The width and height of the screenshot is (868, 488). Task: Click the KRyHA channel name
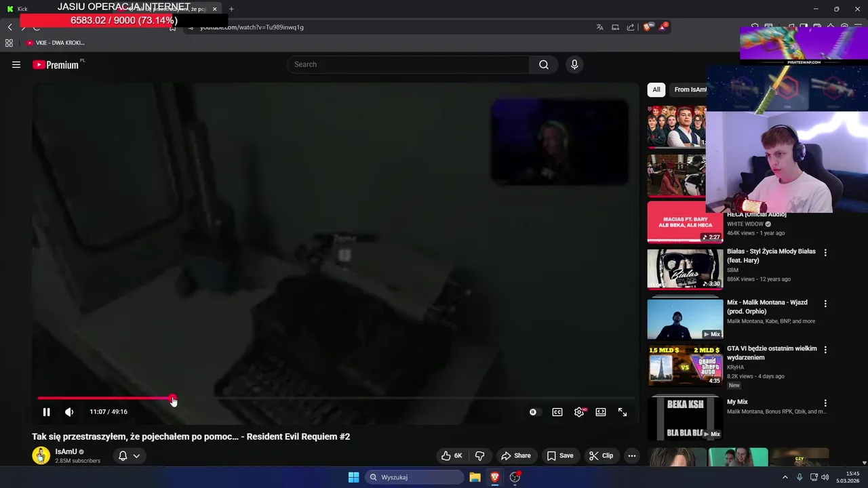[736, 367]
